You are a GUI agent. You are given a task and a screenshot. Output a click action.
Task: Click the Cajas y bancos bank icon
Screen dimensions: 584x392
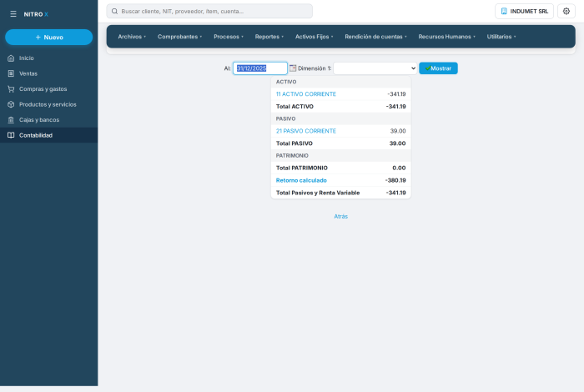[11, 120]
